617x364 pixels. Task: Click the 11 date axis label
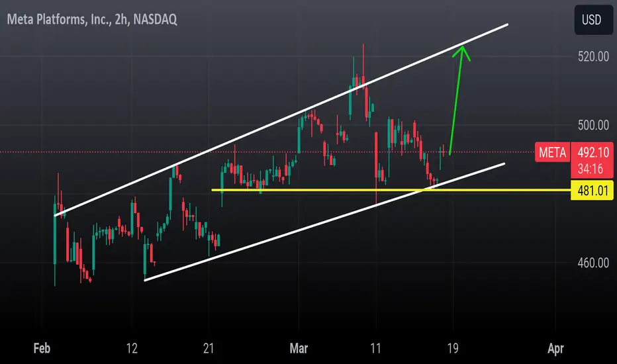pyautogui.click(x=376, y=348)
